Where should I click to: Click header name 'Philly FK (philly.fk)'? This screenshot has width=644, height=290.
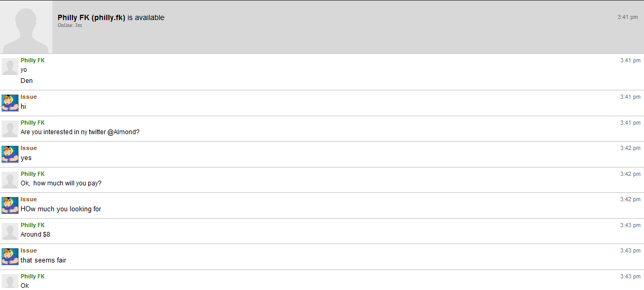(91, 17)
